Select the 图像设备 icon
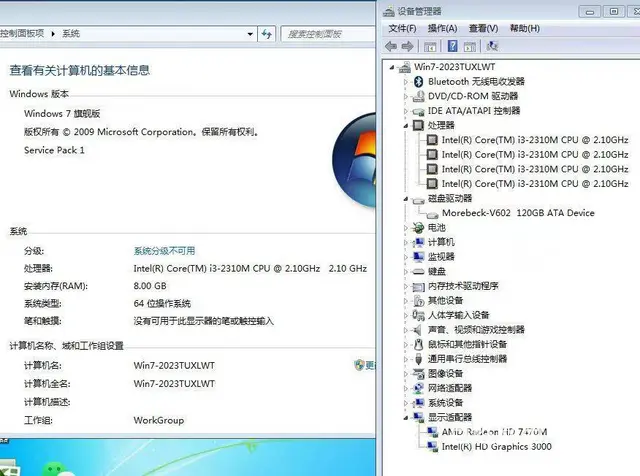The image size is (640, 476). 418,374
